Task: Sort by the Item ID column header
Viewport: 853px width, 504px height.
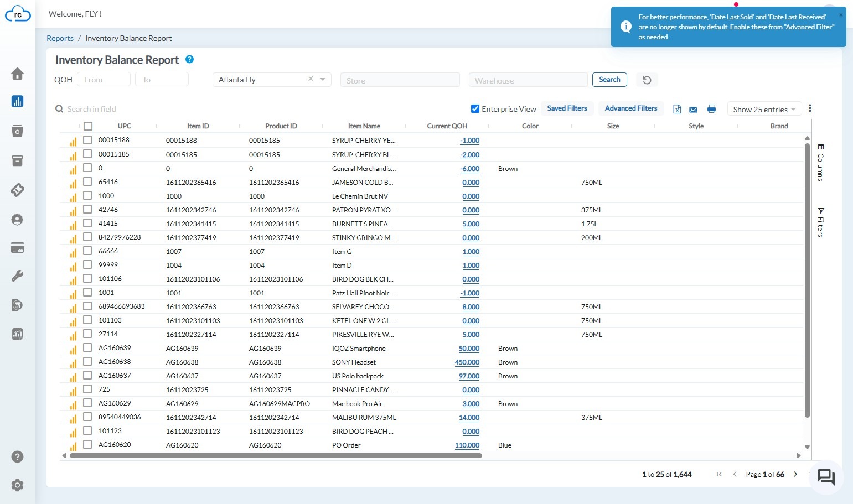Action: (x=198, y=126)
